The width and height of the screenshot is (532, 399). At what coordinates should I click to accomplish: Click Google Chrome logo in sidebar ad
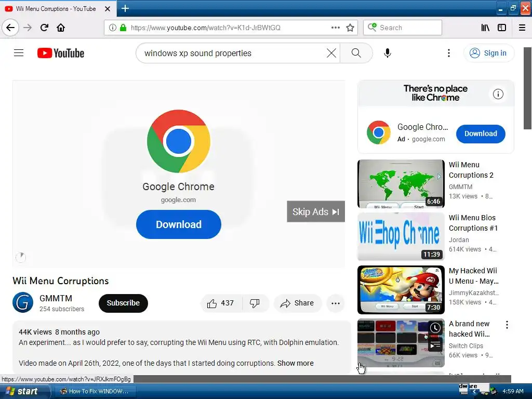(379, 132)
